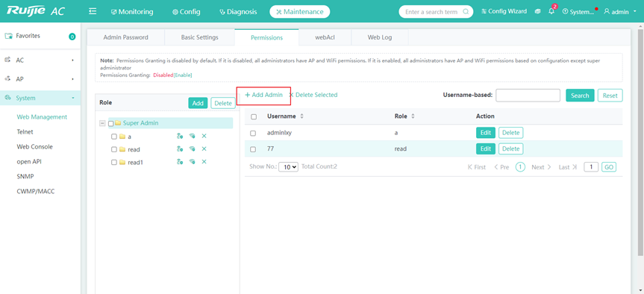Check the read1 role checkbox
The image size is (644, 294).
pos(114,162)
